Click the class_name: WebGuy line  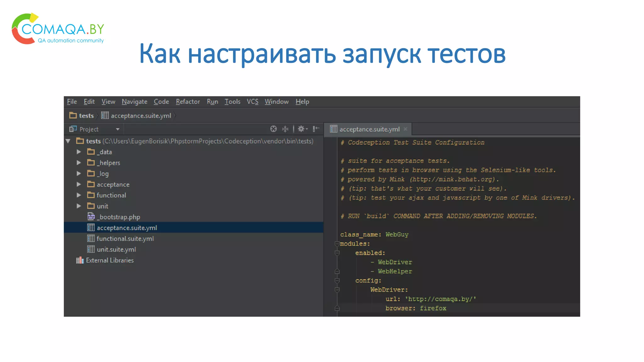pyautogui.click(x=374, y=235)
